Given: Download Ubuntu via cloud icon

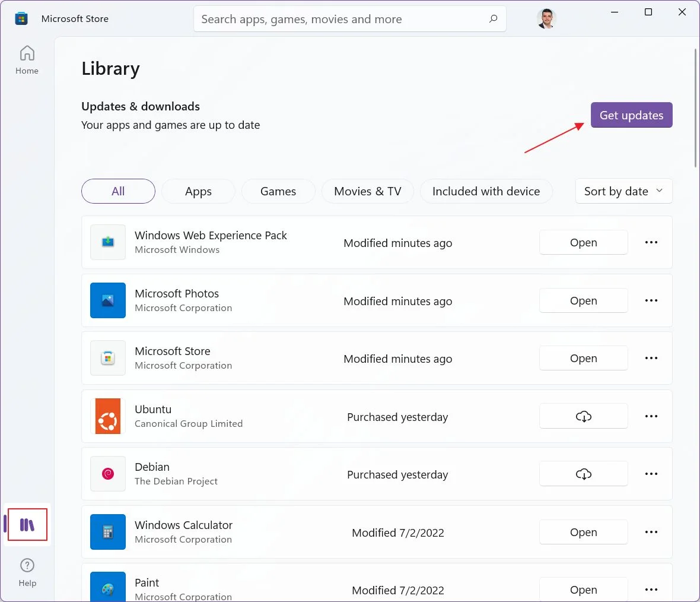Looking at the screenshot, I should pyautogui.click(x=584, y=416).
